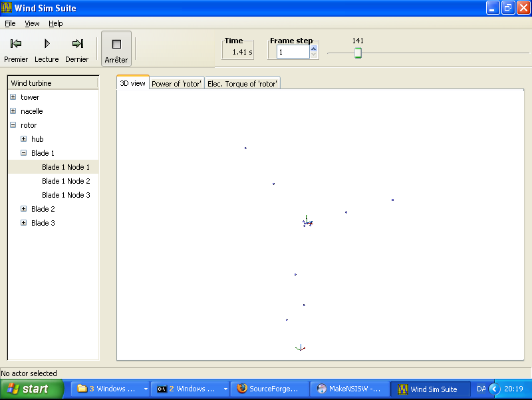Increase frame step with up arrow
The width and height of the screenshot is (532, 400).
coord(314,48)
